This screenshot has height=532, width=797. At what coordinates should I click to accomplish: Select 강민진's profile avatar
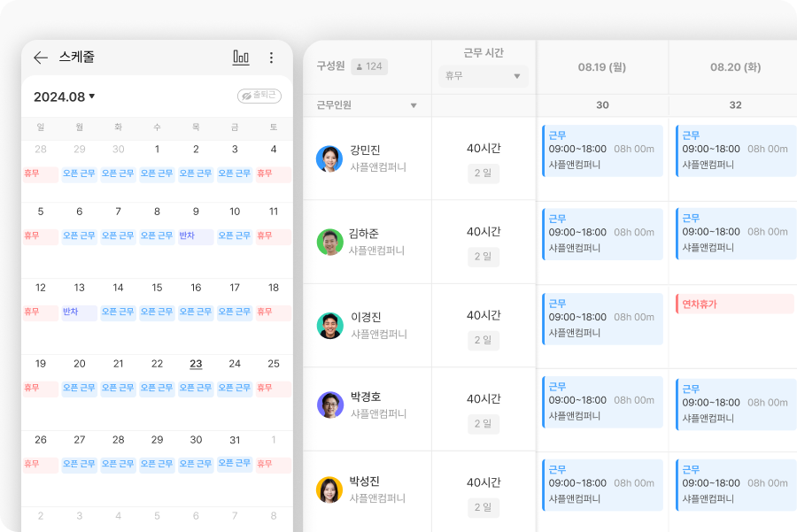[x=330, y=157]
